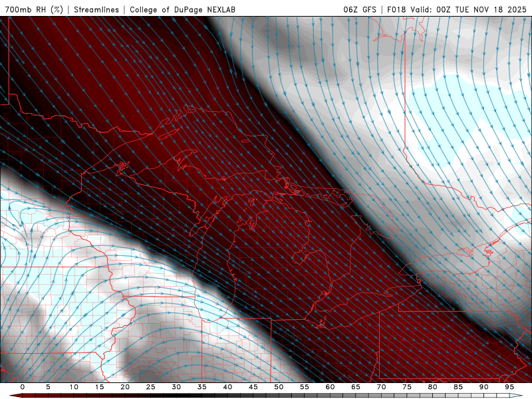Click the "25" colorbar scale label
Screen dimensions: 532x399
coord(151,387)
